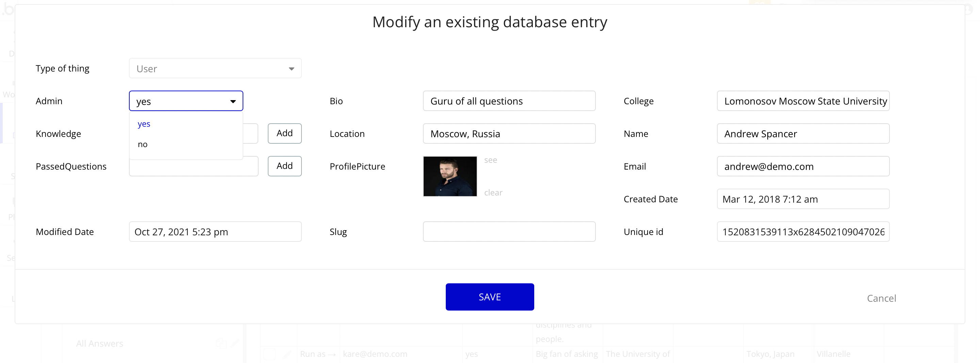The height and width of the screenshot is (363, 980).
Task: Edit the Bio field text
Action: [x=509, y=101]
